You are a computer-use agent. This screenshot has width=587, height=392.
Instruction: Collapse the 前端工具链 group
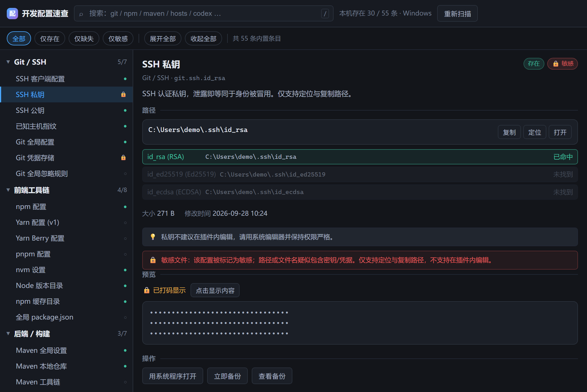pos(8,190)
